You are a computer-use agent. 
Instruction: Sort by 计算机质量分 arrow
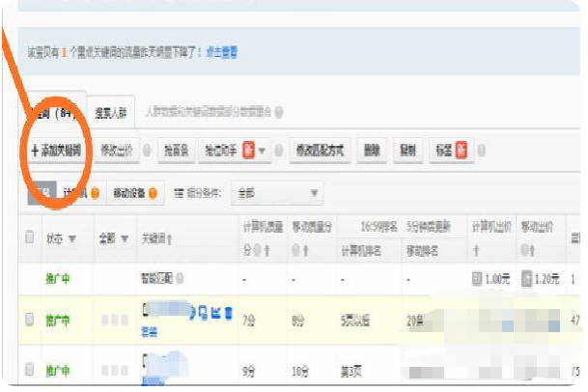[266, 250]
